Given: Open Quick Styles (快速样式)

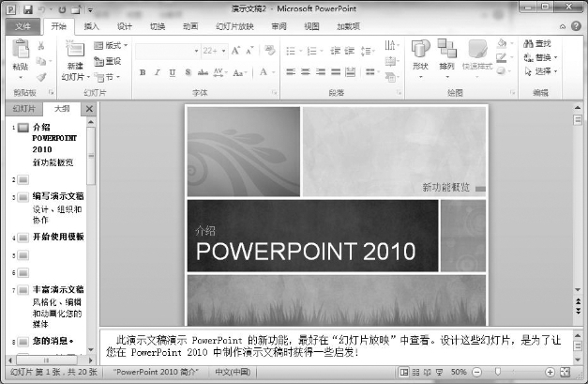Looking at the screenshot, I should 477,58.
